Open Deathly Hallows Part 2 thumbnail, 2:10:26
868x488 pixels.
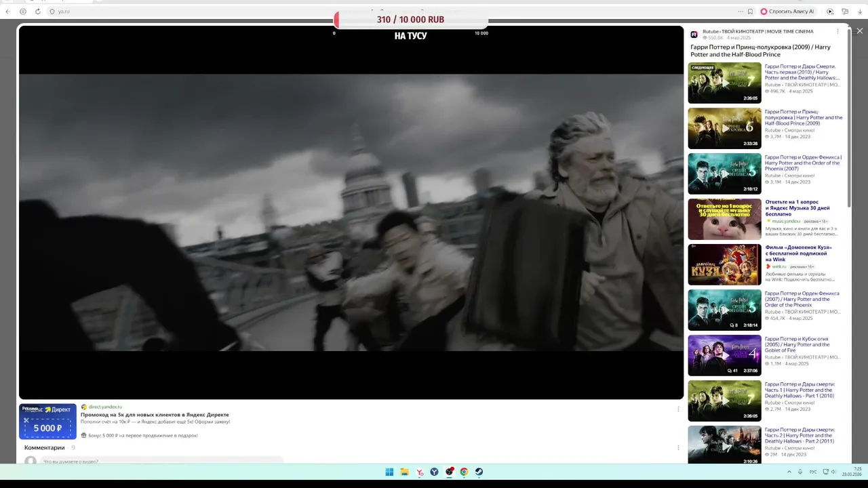724,445
